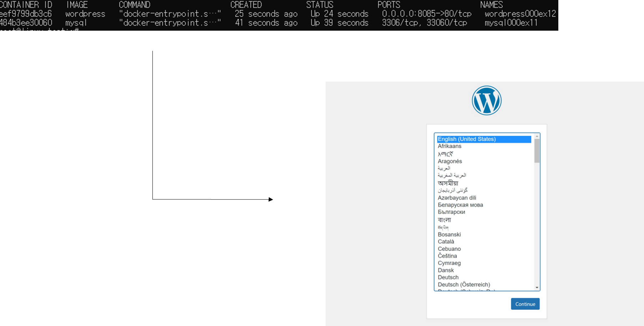The height and width of the screenshot is (326, 644).
Task: Pick Dansk as the install language
Action: click(446, 270)
